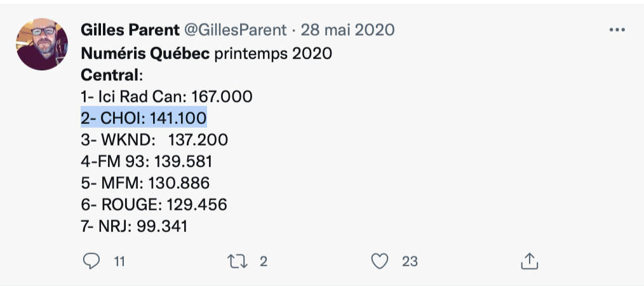644x286 pixels.
Task: Click the retweet count 2
Action: 264,261
